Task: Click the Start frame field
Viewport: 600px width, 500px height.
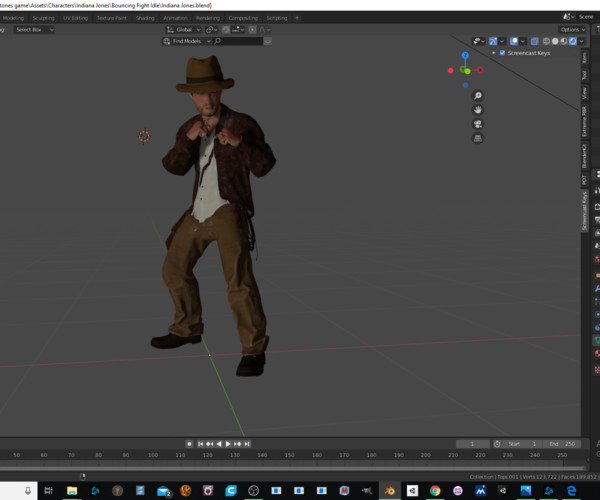Action: [x=522, y=444]
